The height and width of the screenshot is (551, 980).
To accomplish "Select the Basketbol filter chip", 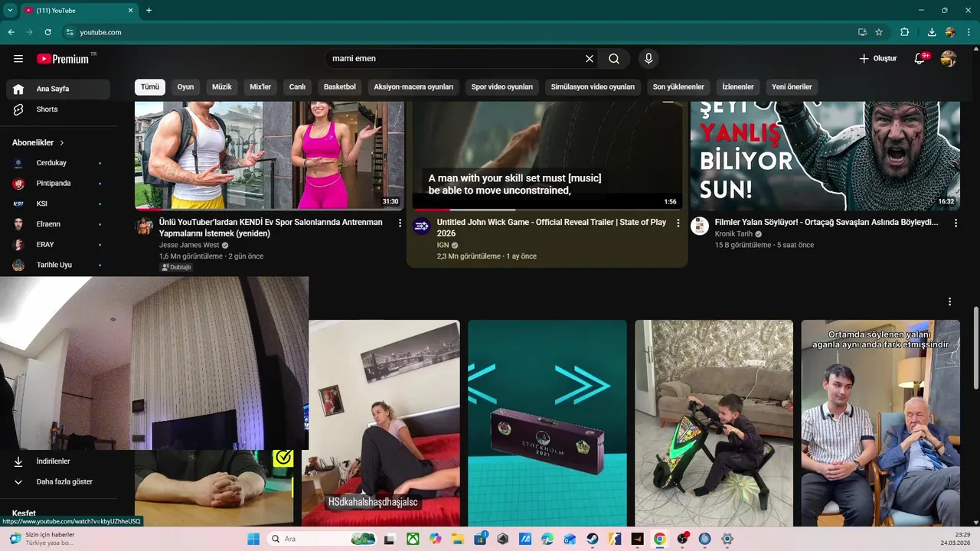I will click(340, 86).
